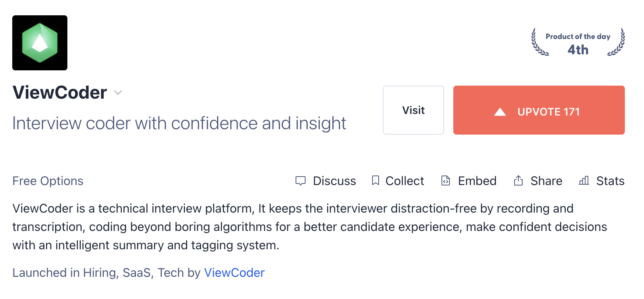This screenshot has width=644, height=299.
Task: Click the Discuss speech bubble icon
Action: point(301,181)
